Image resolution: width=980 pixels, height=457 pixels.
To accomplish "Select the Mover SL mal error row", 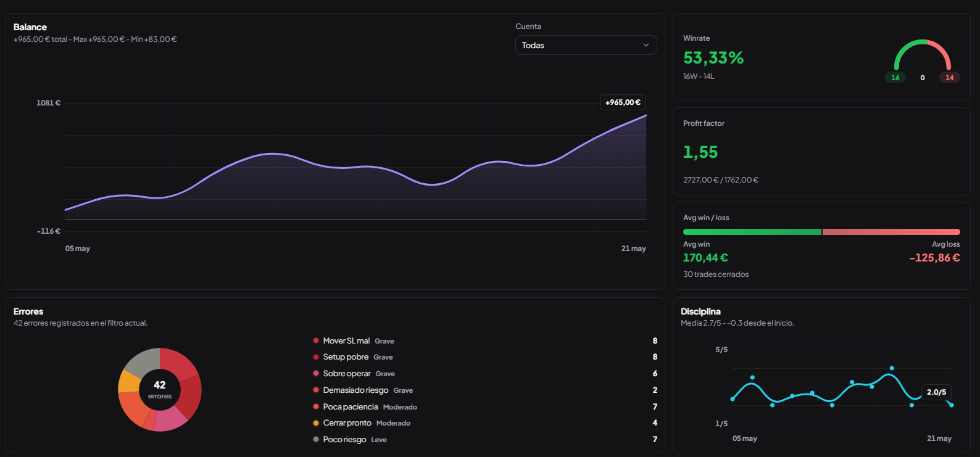I will [x=485, y=340].
